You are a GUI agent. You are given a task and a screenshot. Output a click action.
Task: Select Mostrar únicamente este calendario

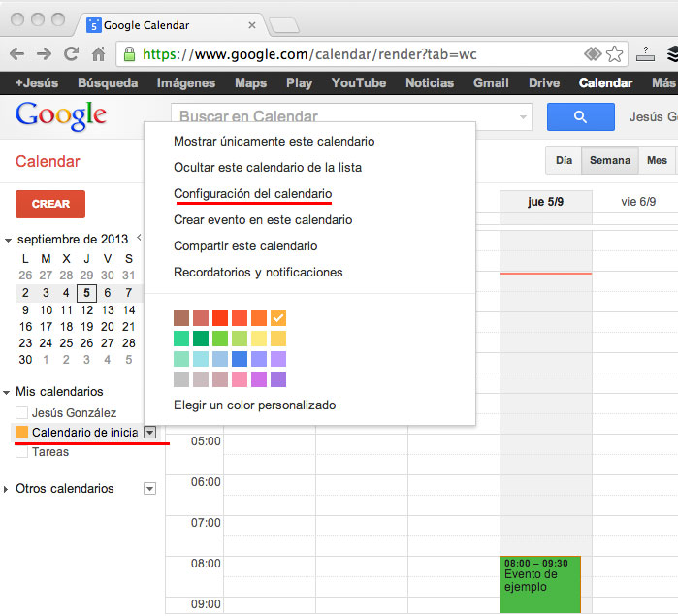pos(274,142)
